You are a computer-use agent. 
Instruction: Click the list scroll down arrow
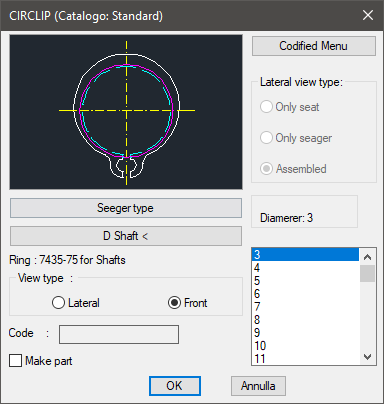[x=367, y=357]
